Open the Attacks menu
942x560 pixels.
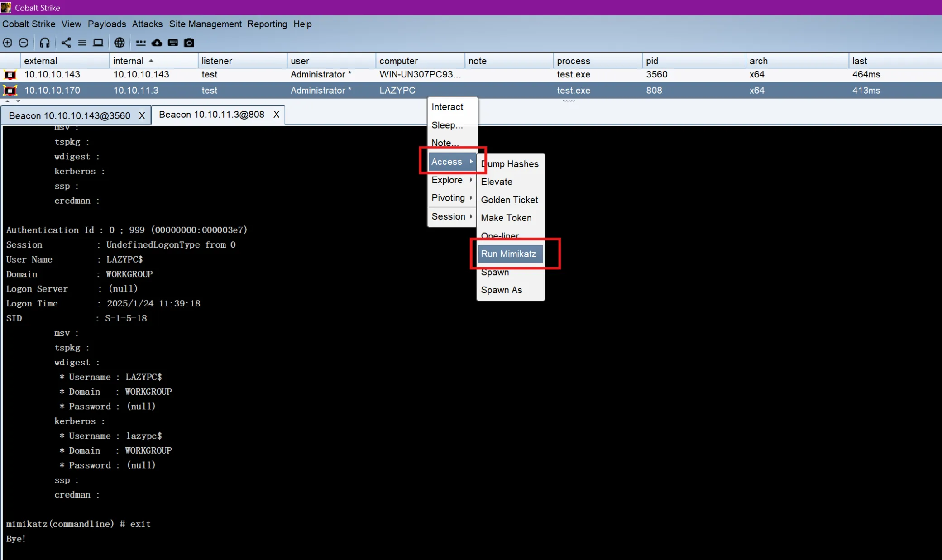pyautogui.click(x=147, y=24)
